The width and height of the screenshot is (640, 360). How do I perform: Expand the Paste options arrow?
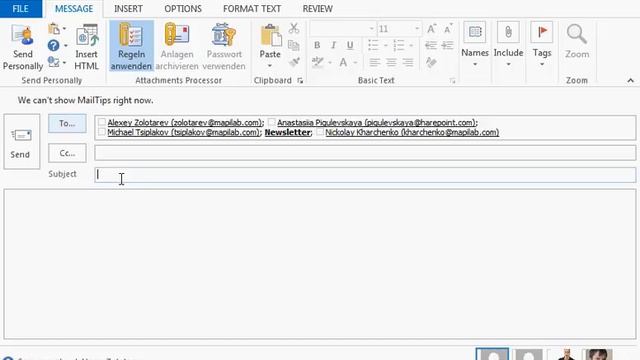(270, 66)
